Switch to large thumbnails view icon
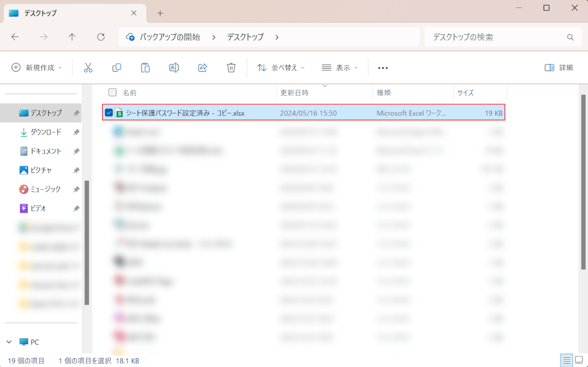Image resolution: width=588 pixels, height=367 pixels. 579,360
